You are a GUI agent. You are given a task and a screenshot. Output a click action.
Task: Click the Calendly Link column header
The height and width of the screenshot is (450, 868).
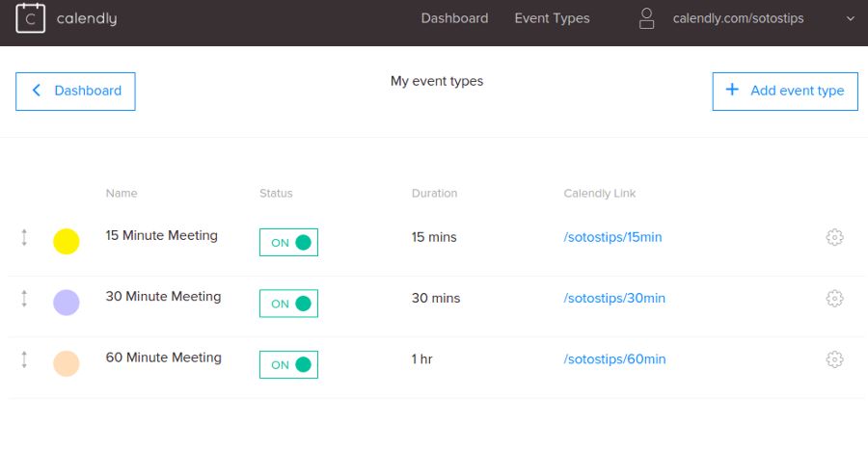[x=600, y=194]
